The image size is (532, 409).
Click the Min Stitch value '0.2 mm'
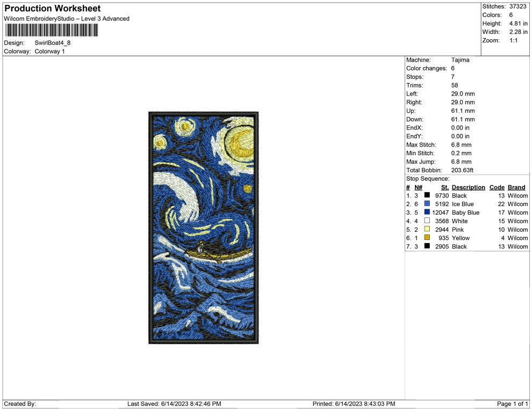tap(461, 153)
